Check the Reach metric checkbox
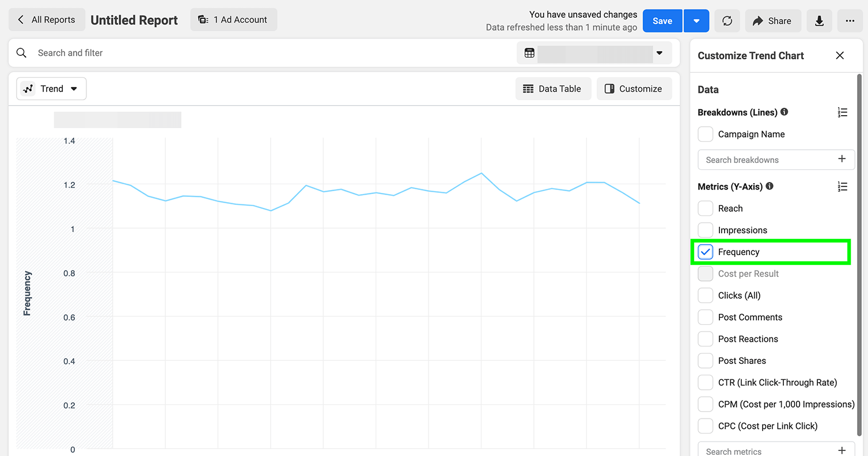This screenshot has height=456, width=868. pos(706,208)
